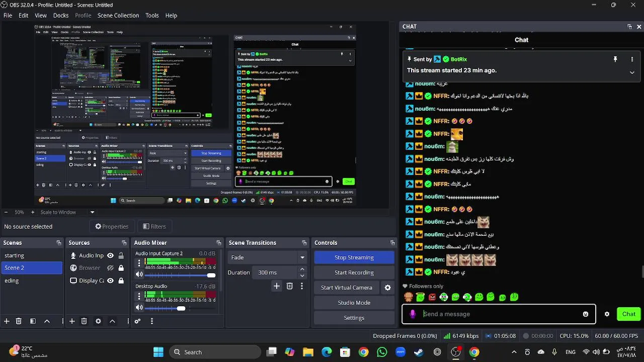Open the Scene Collection menu
The image size is (644, 362).
(x=118, y=16)
